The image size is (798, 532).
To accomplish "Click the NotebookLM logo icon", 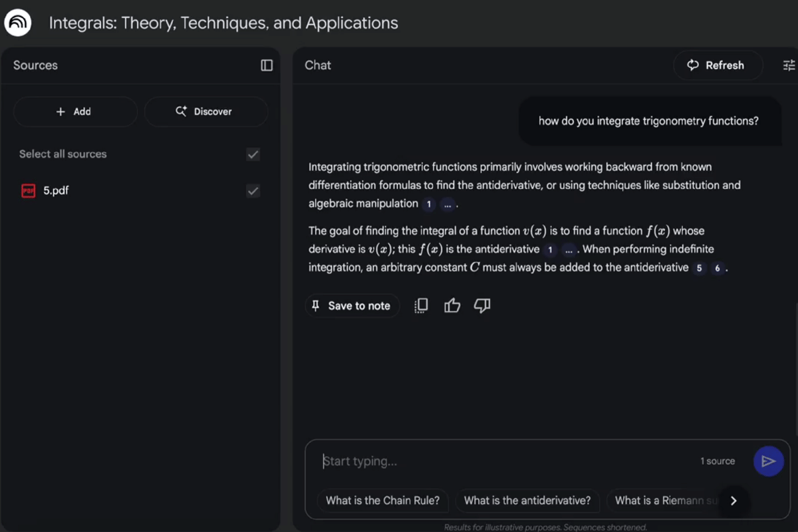I will point(18,23).
